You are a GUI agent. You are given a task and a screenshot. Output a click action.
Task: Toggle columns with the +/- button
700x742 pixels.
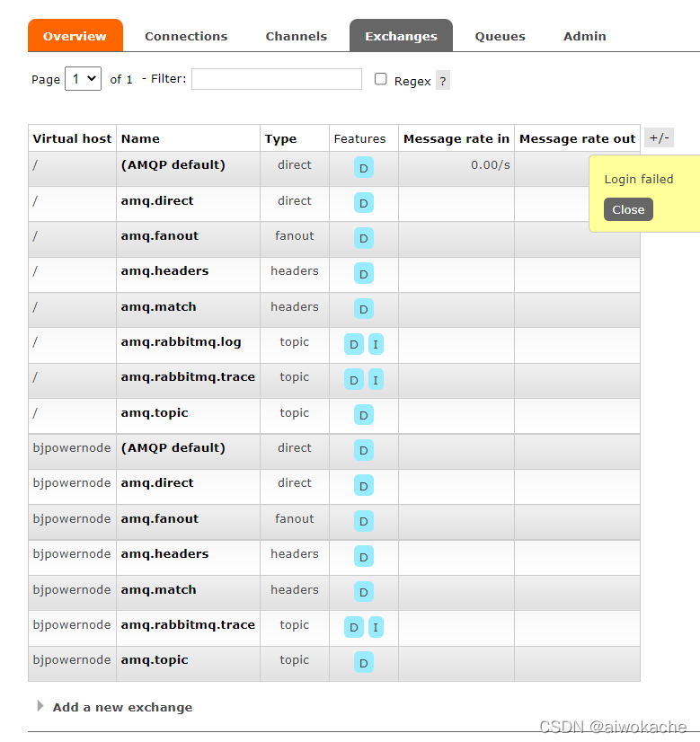pos(659,137)
